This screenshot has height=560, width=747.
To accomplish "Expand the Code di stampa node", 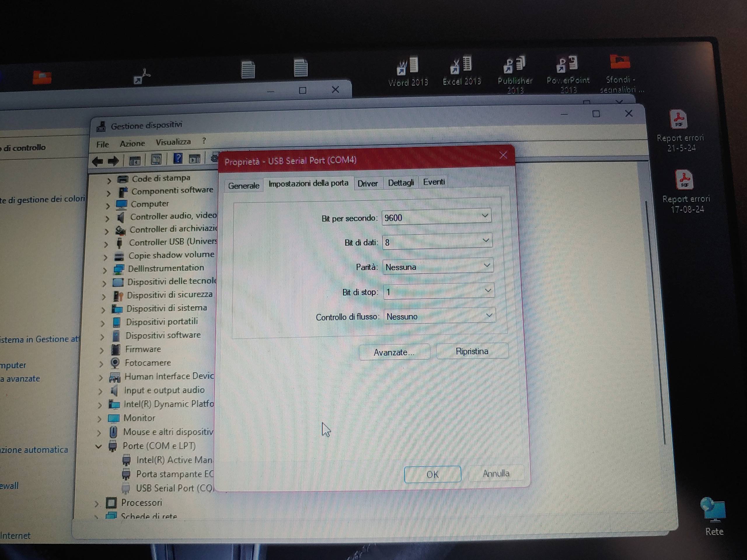I will tap(109, 181).
